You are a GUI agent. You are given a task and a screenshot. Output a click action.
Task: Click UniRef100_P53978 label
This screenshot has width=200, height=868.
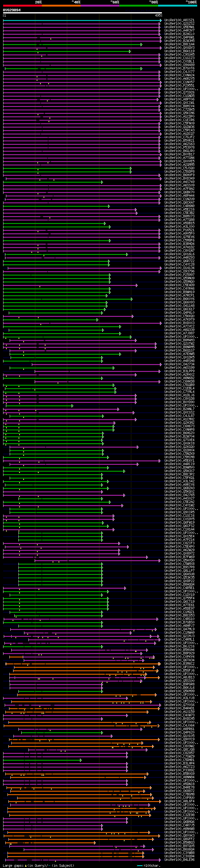179,148
